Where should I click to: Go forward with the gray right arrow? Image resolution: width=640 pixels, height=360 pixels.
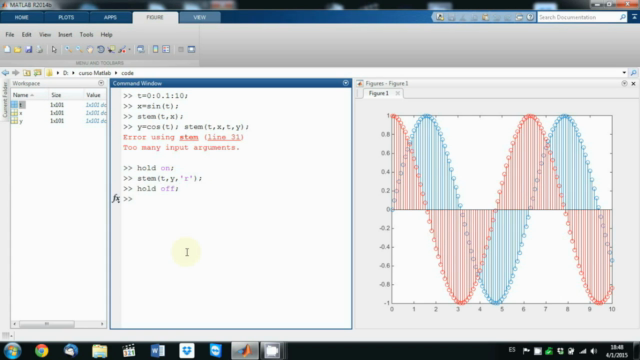16,73
